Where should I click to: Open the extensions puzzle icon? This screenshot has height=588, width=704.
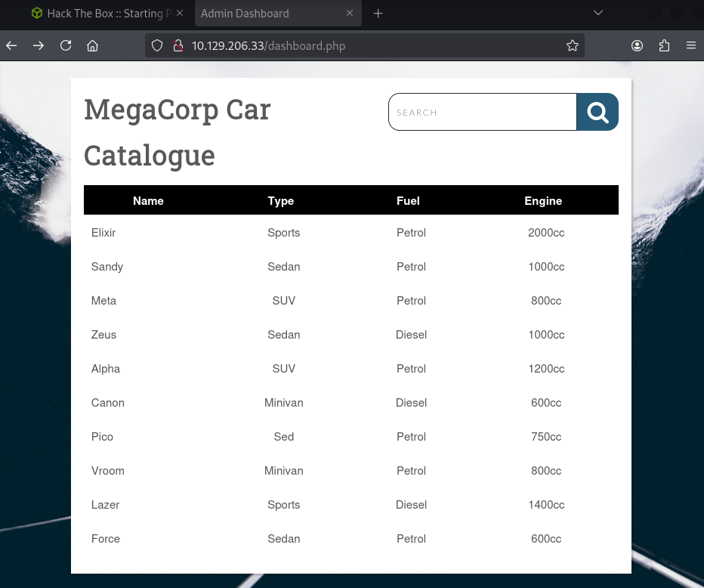tap(664, 45)
